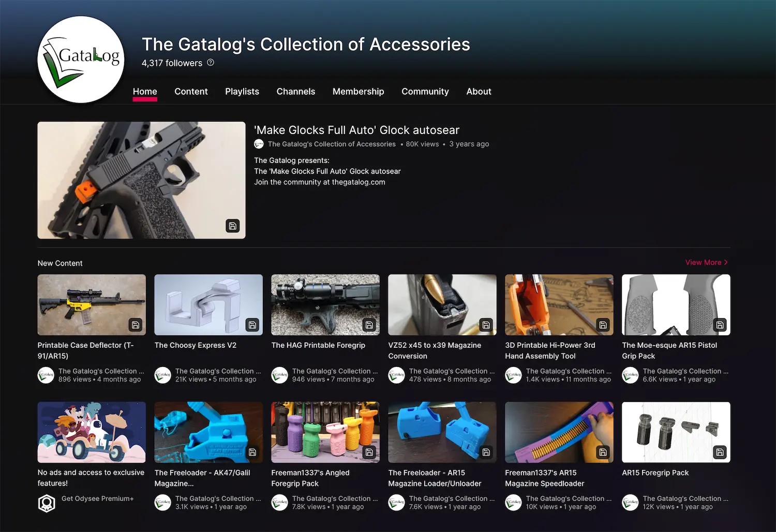Image resolution: width=776 pixels, height=532 pixels.
Task: Click the Gatalog channel profile logo
Action: (x=81, y=60)
